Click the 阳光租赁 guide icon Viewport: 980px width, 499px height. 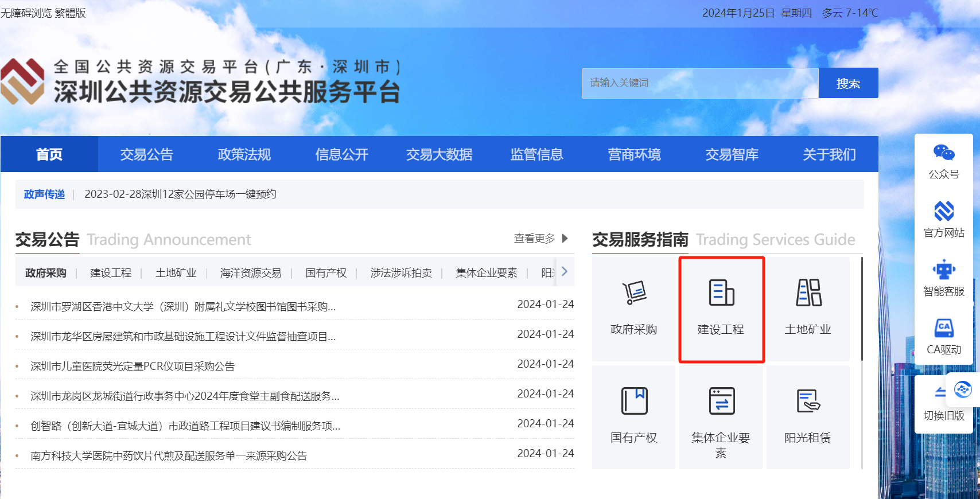coord(808,401)
